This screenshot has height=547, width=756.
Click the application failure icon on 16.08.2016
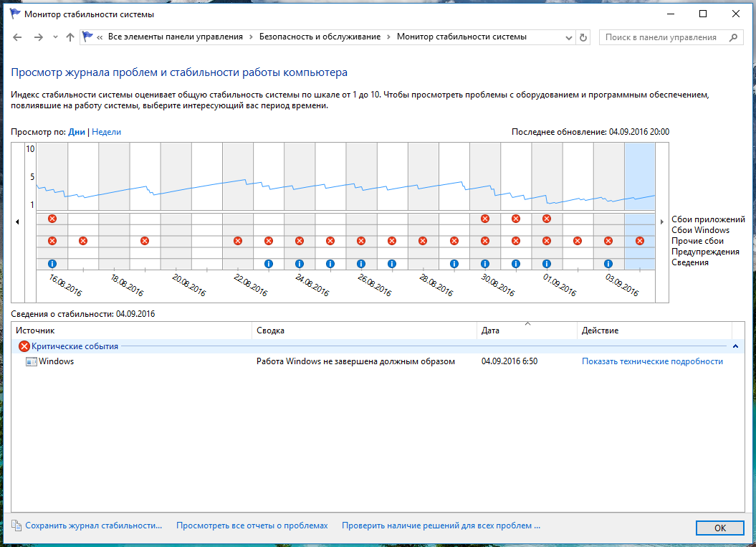pyautogui.click(x=52, y=219)
